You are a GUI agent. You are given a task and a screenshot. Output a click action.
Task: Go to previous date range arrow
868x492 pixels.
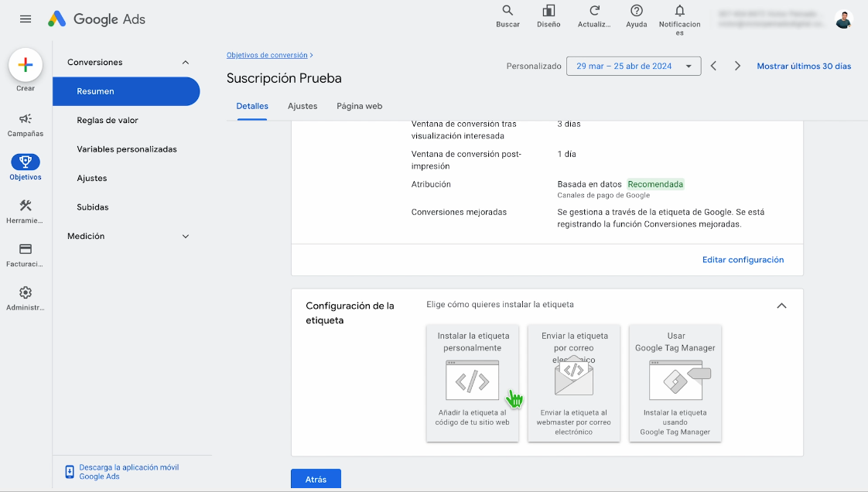[x=713, y=66]
